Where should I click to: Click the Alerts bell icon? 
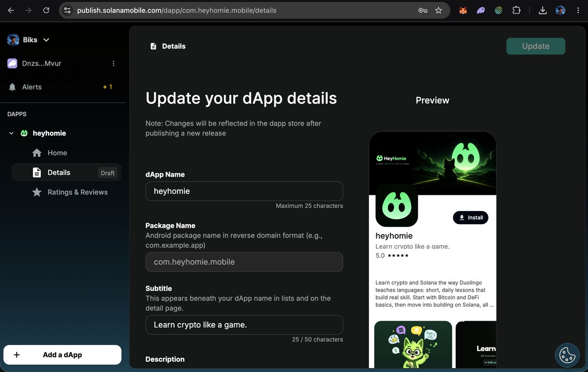pos(12,87)
